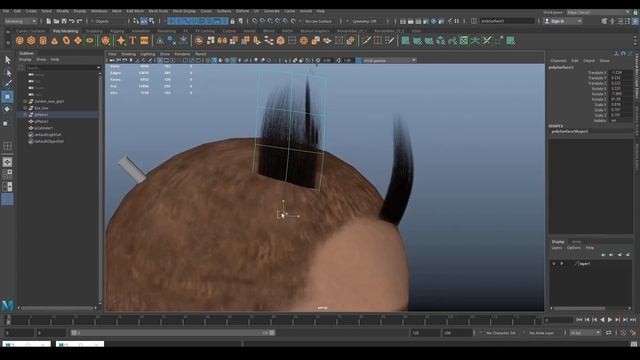Click the Mirror shelf icon

222,40
